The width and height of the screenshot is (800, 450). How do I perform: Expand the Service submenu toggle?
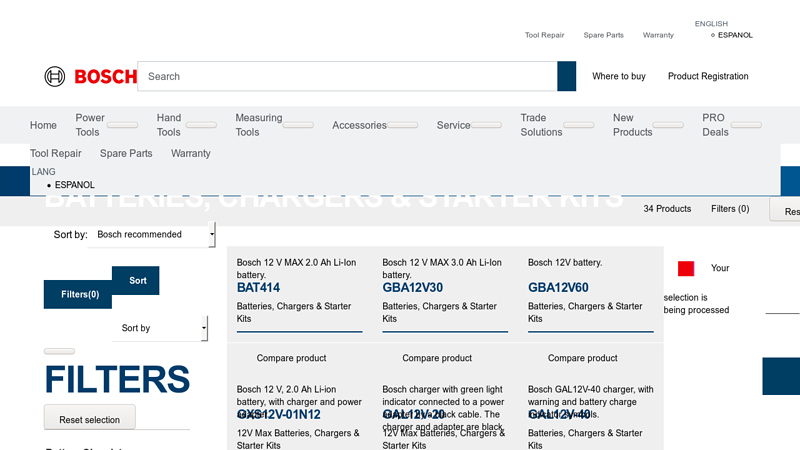pyautogui.click(x=486, y=126)
